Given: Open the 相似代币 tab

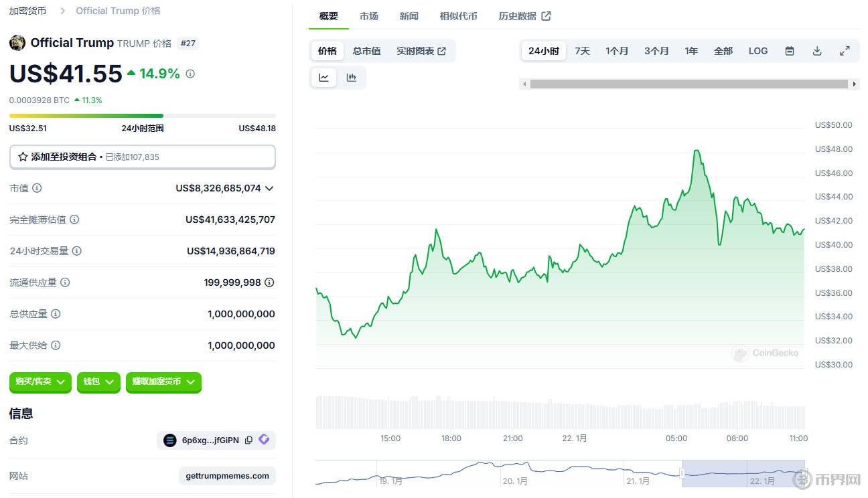Looking at the screenshot, I should pyautogui.click(x=459, y=16).
